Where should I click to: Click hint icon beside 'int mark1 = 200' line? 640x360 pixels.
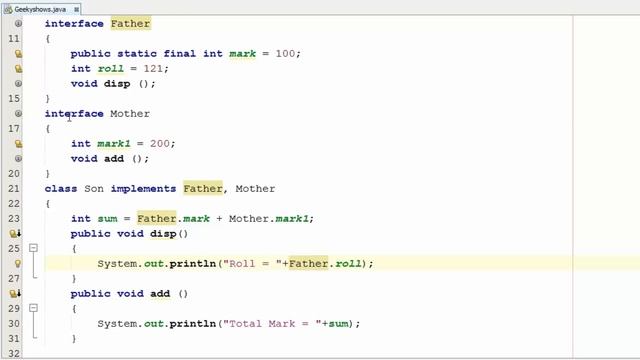tap(18, 144)
